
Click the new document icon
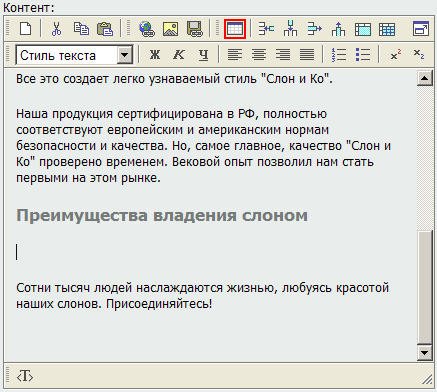click(26, 29)
